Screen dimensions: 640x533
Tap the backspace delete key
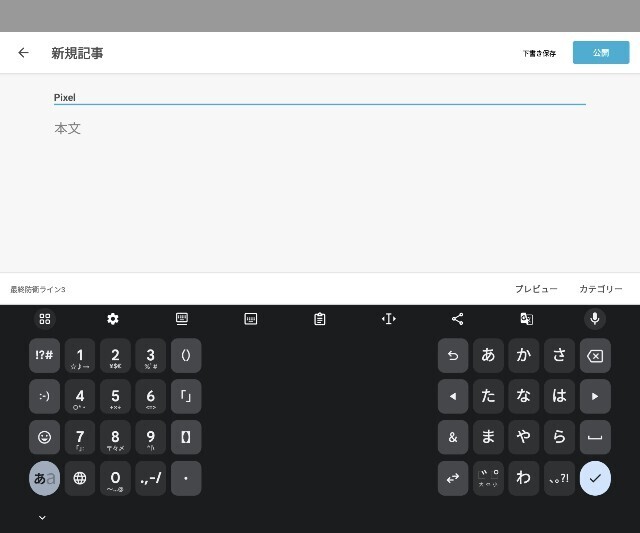tap(595, 355)
